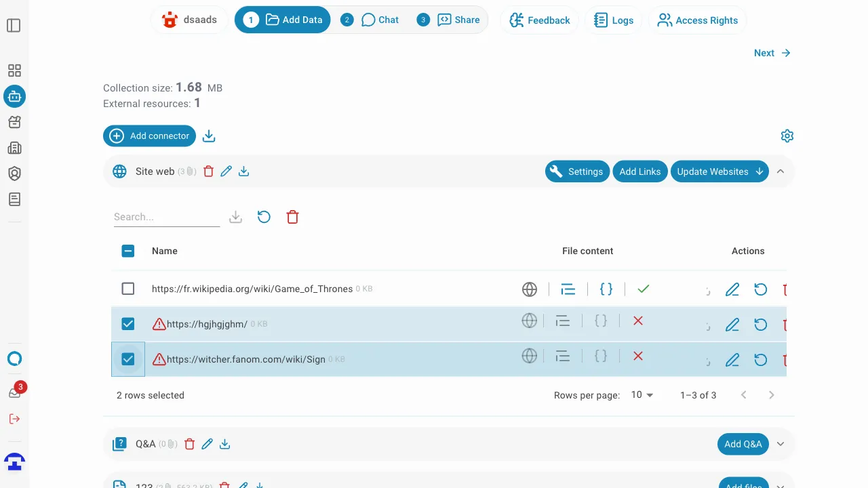Switch to the Add Data step tab
The image size is (868, 488).
(x=283, y=20)
